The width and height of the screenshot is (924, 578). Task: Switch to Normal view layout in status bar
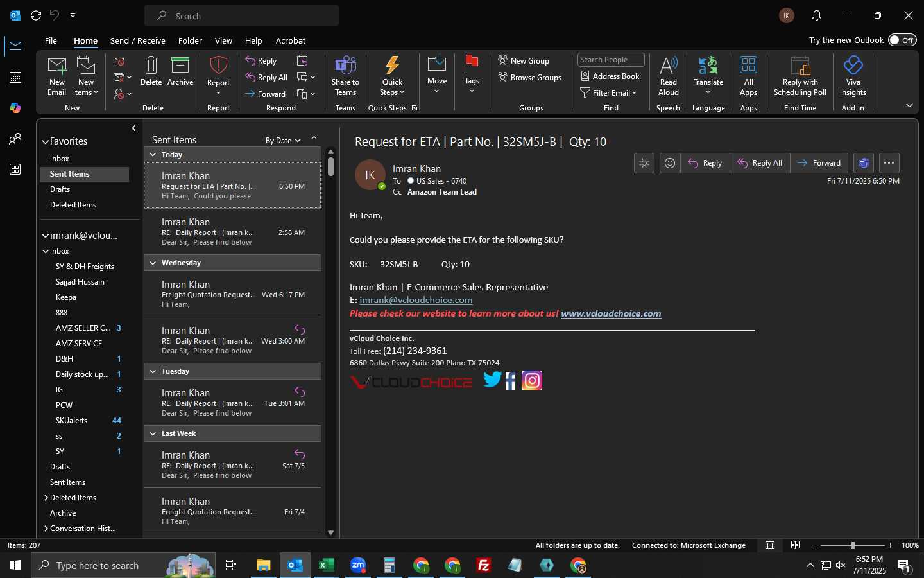[x=770, y=545]
